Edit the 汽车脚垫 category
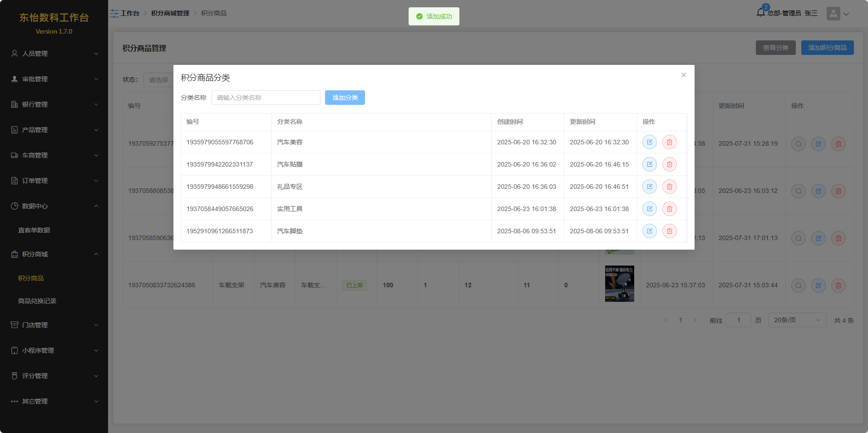Screen dimensions: 868x433 649,231
